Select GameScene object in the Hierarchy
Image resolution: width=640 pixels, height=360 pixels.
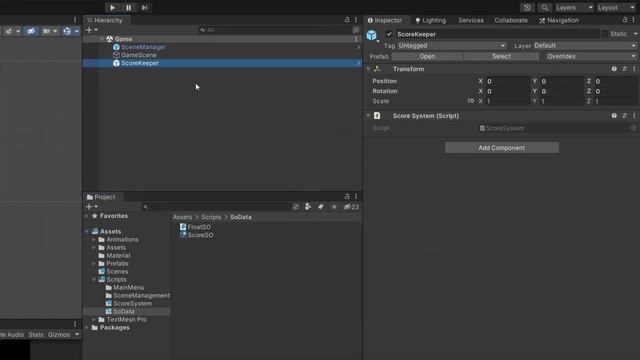139,55
